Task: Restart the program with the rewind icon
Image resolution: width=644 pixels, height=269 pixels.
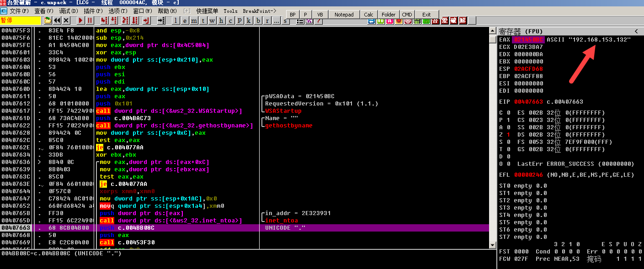Action: [x=57, y=21]
